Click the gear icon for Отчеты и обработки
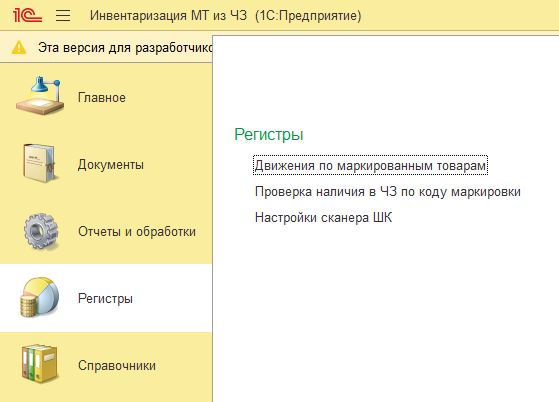The width and height of the screenshot is (559, 402). coord(41,231)
